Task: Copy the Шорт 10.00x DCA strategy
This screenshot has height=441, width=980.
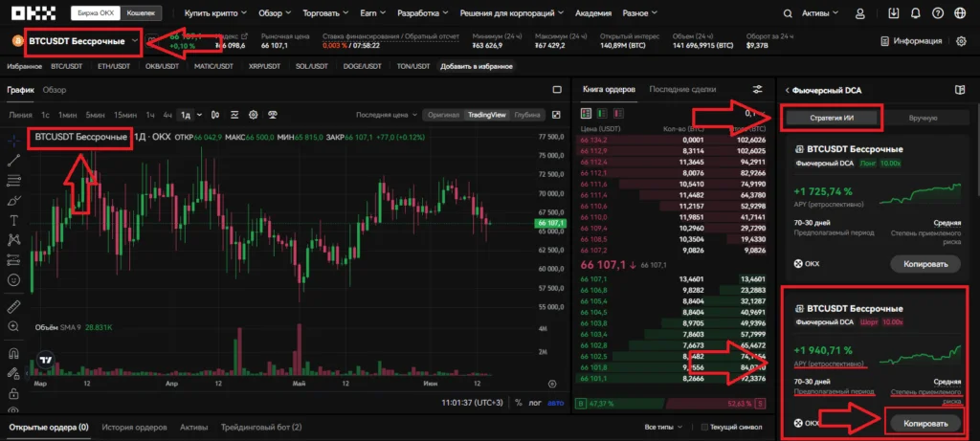Action: (x=926, y=423)
